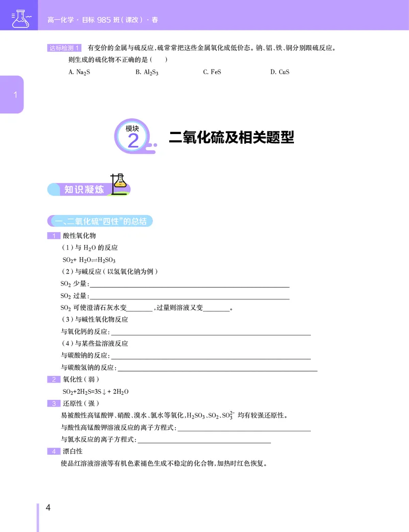Screen dimensions: 409x532
Task: Click the subheading (4)与某些盐溶液反应
Action: pos(95,344)
